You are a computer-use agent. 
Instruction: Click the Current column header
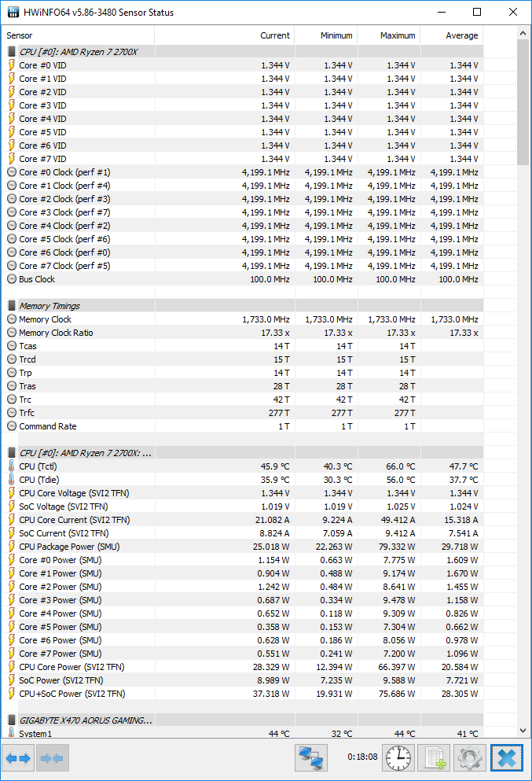coord(225,35)
